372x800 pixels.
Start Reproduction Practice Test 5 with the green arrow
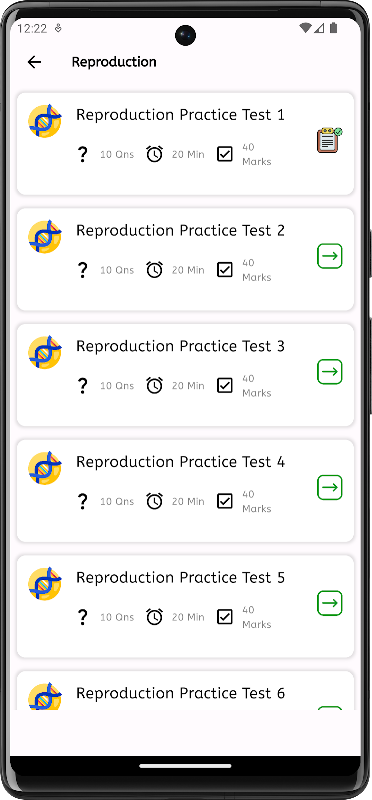330,604
